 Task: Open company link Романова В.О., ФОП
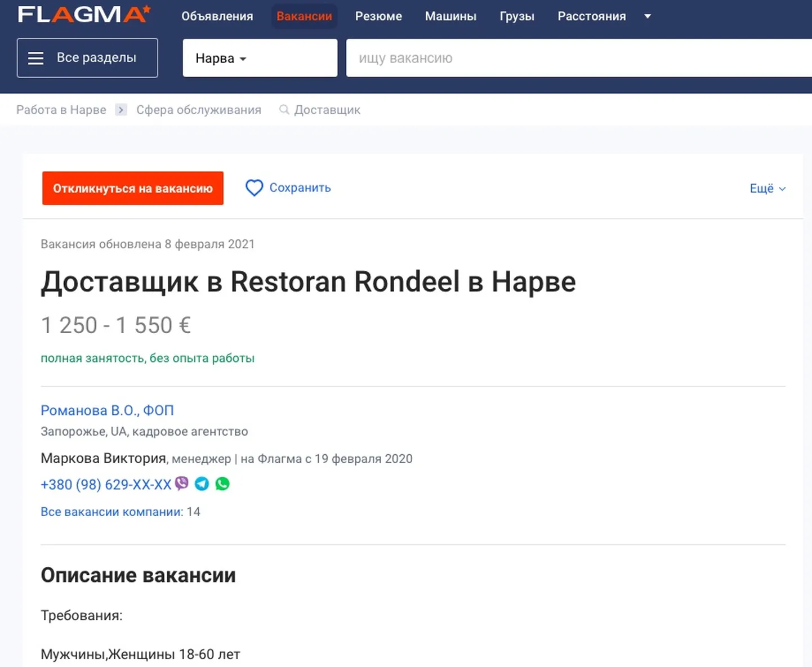[x=107, y=410]
